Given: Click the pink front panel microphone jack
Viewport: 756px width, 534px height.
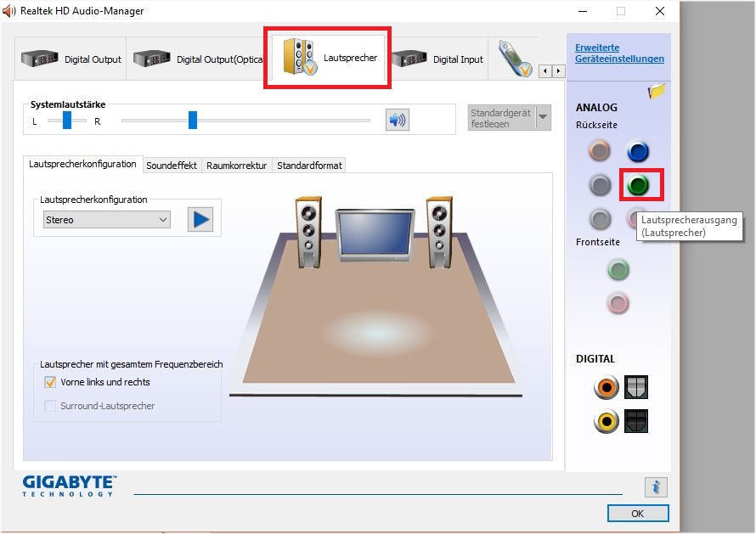Looking at the screenshot, I should [x=618, y=303].
